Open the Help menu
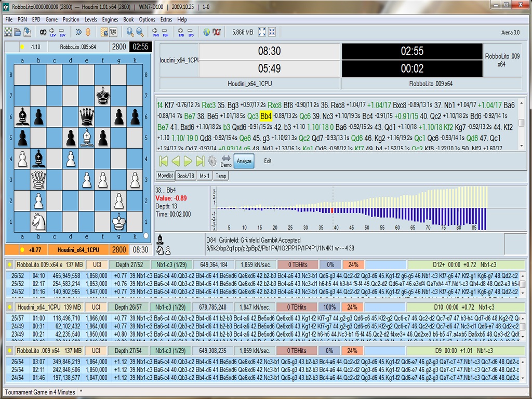The image size is (532, 399). tap(182, 19)
